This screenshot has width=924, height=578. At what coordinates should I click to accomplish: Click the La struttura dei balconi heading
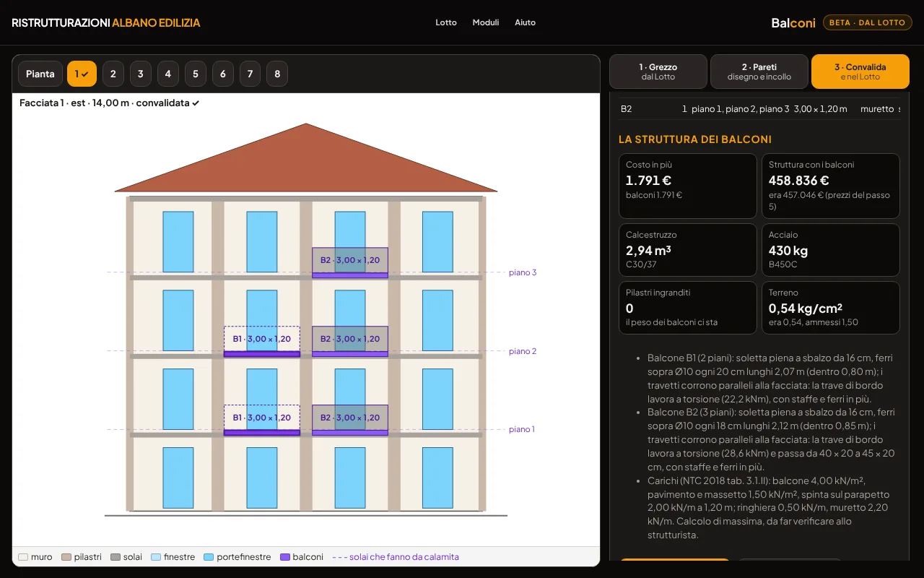[x=695, y=139]
